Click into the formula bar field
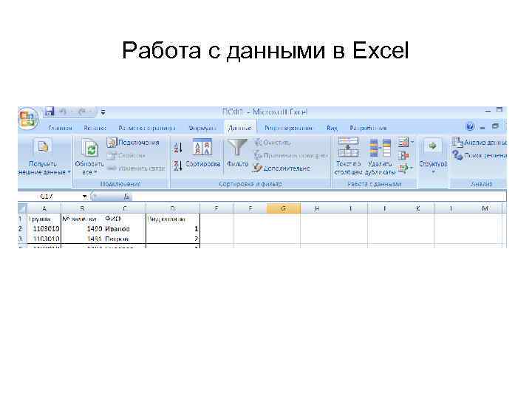The height and width of the screenshot is (399, 532). [319, 197]
